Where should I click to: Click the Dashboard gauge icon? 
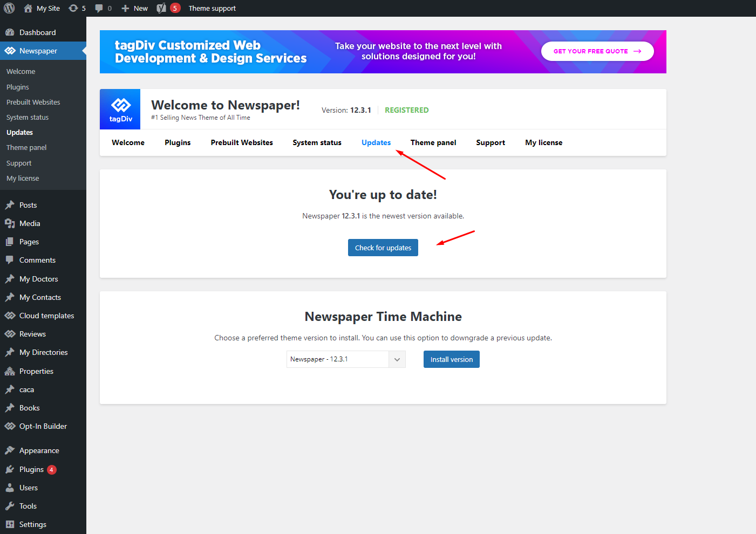tap(10, 32)
